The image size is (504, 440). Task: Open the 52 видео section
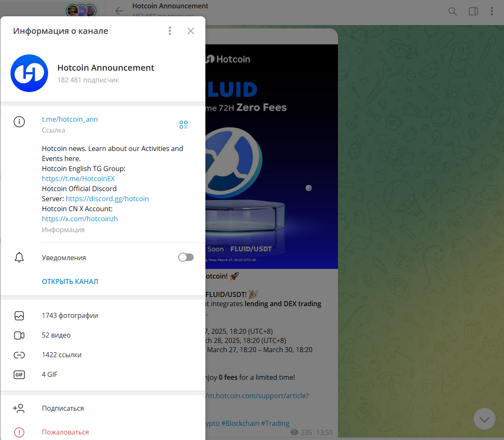(103, 335)
